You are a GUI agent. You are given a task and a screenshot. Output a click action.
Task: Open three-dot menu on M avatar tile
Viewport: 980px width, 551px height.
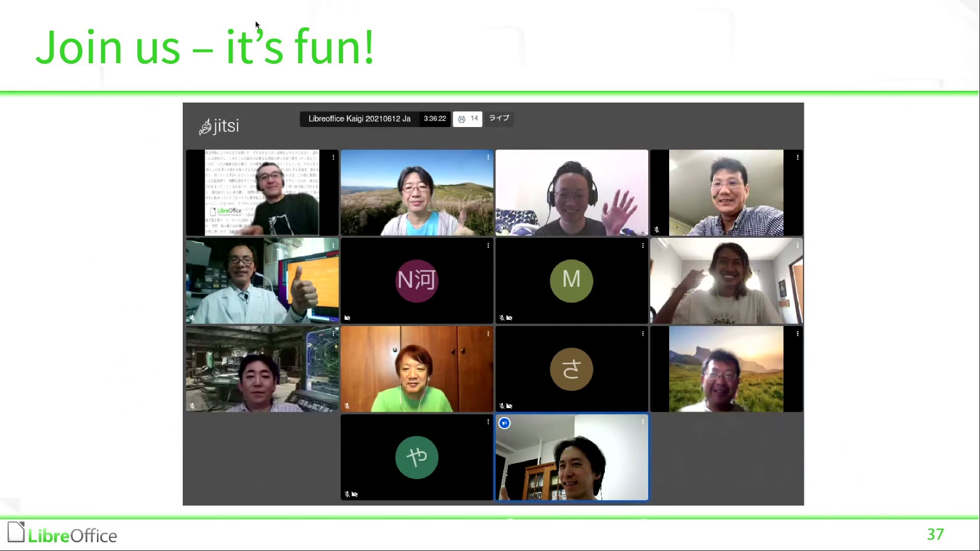pos(643,246)
